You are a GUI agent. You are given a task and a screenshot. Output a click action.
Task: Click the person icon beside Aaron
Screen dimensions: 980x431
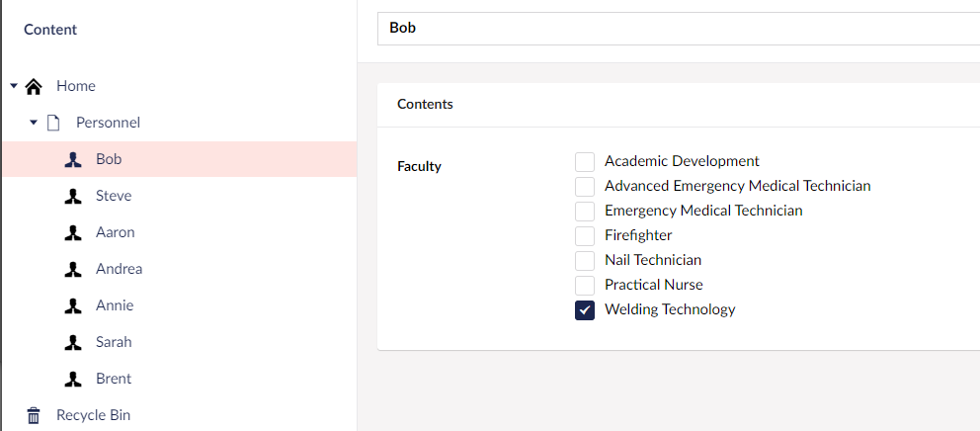tap(73, 232)
